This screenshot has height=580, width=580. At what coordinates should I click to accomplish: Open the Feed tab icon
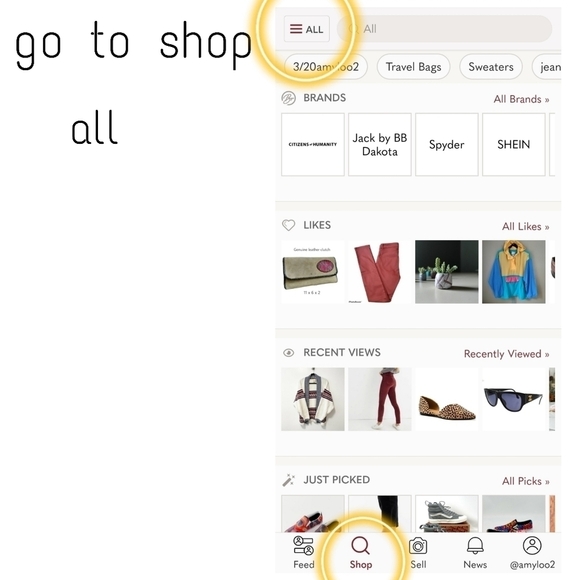(x=303, y=546)
